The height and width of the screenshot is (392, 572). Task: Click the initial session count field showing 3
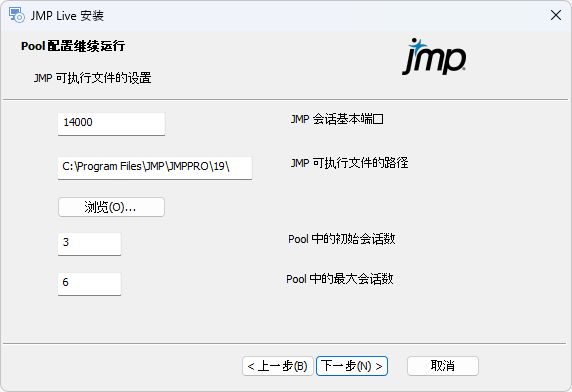(x=89, y=244)
